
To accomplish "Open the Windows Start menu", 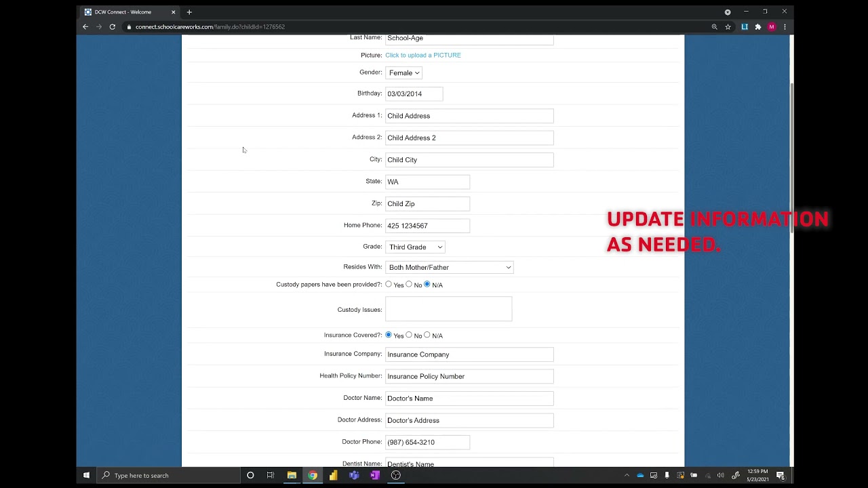I will tap(86, 476).
